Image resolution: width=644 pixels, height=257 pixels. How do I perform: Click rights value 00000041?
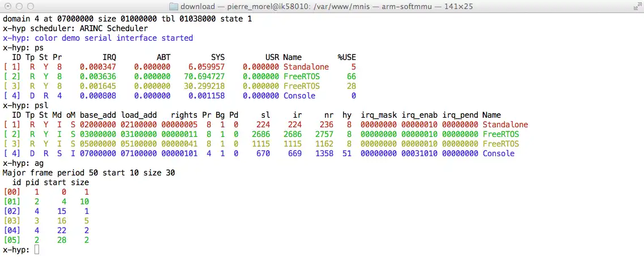179,144
